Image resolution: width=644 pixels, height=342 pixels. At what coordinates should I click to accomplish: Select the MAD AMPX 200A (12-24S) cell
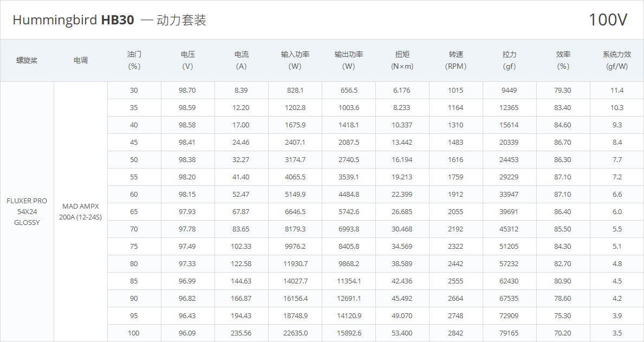81,212
